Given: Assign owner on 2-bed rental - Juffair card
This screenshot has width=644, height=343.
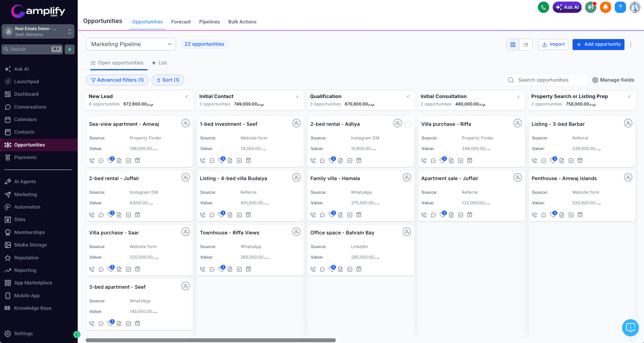Looking at the screenshot, I should [x=185, y=177].
